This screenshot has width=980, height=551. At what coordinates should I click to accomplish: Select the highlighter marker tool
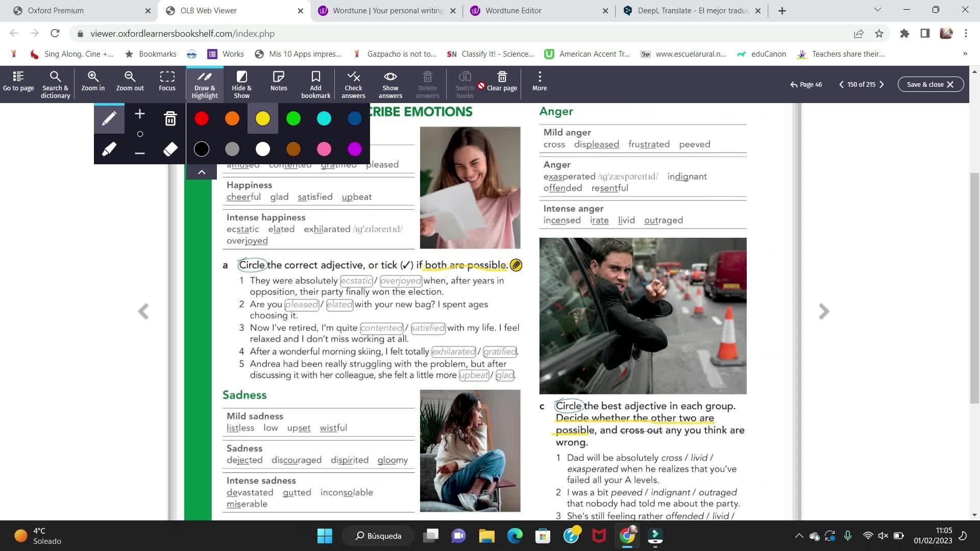click(109, 149)
